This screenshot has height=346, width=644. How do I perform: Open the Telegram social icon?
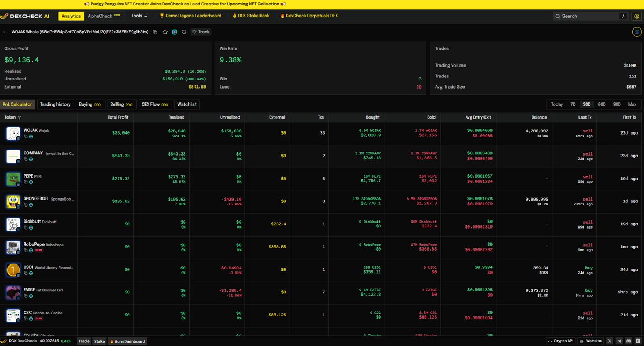pyautogui.click(x=619, y=341)
